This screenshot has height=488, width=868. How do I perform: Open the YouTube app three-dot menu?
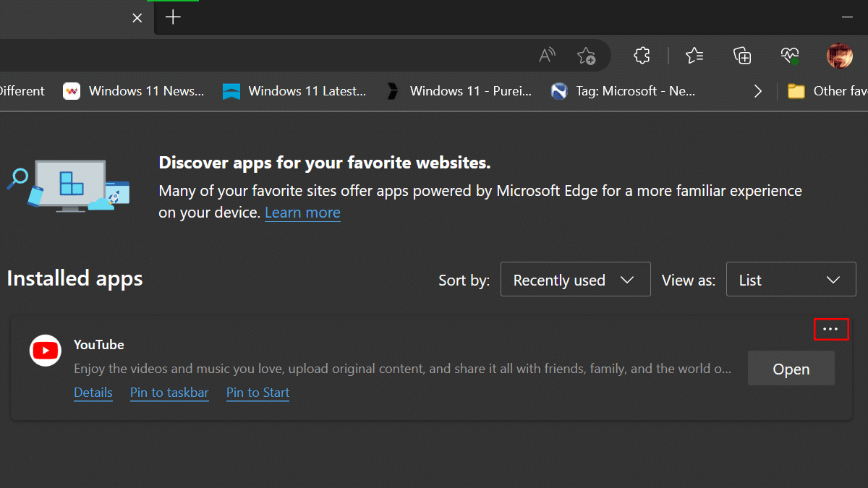pyautogui.click(x=830, y=329)
